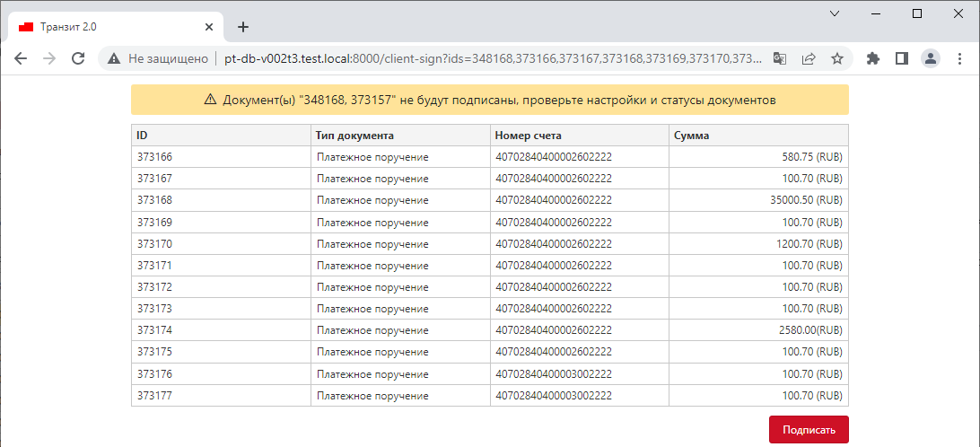Click the Подписать button
The image size is (980, 447).
[x=809, y=429]
